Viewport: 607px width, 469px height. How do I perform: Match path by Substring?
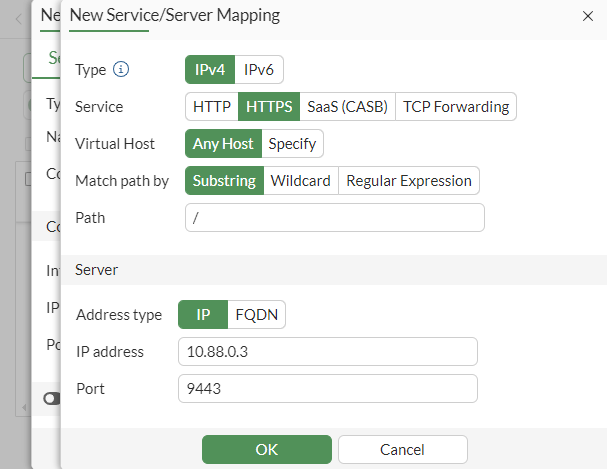pos(224,181)
